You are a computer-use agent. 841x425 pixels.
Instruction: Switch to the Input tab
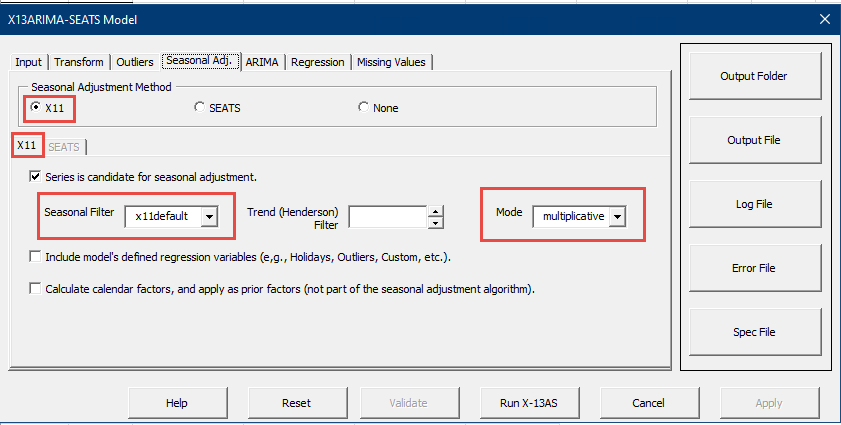[28, 62]
